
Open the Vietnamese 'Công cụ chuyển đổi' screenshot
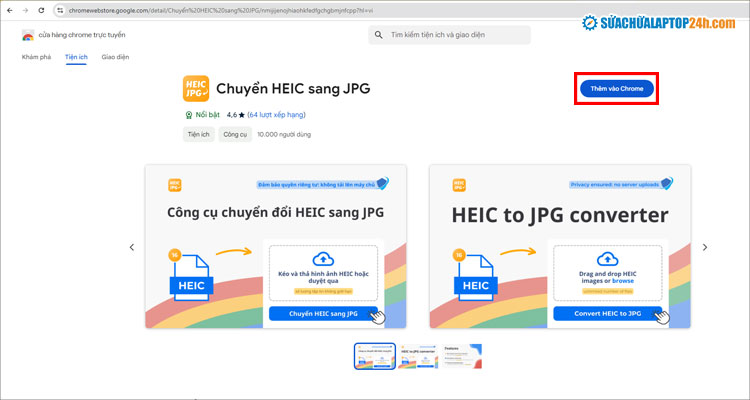[x=276, y=246]
